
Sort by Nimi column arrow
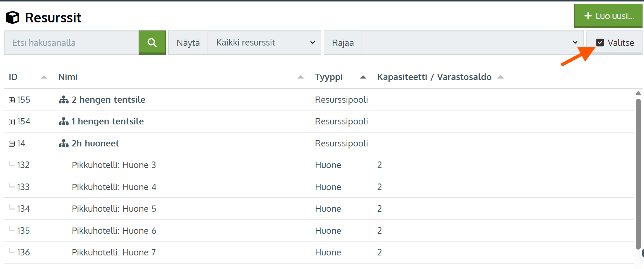(301, 77)
